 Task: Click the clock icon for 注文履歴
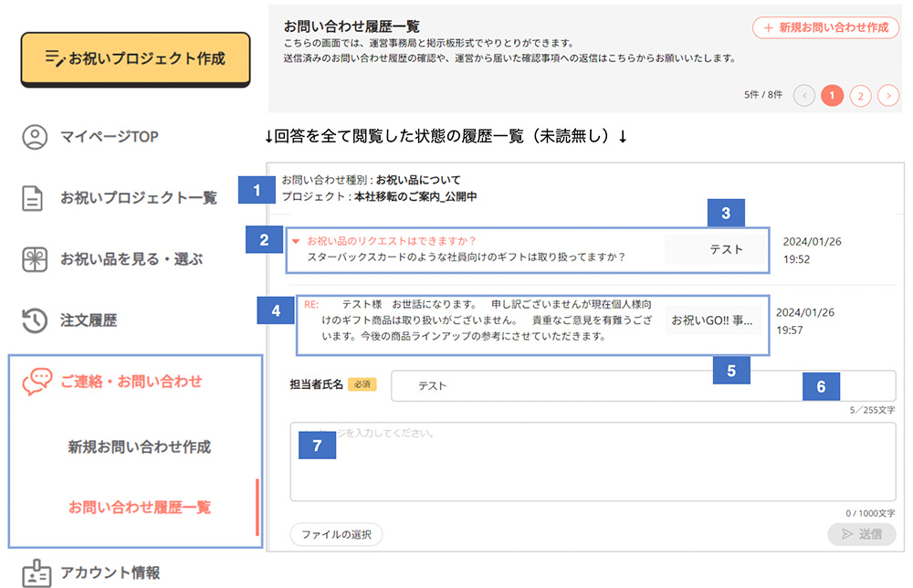(x=35, y=320)
